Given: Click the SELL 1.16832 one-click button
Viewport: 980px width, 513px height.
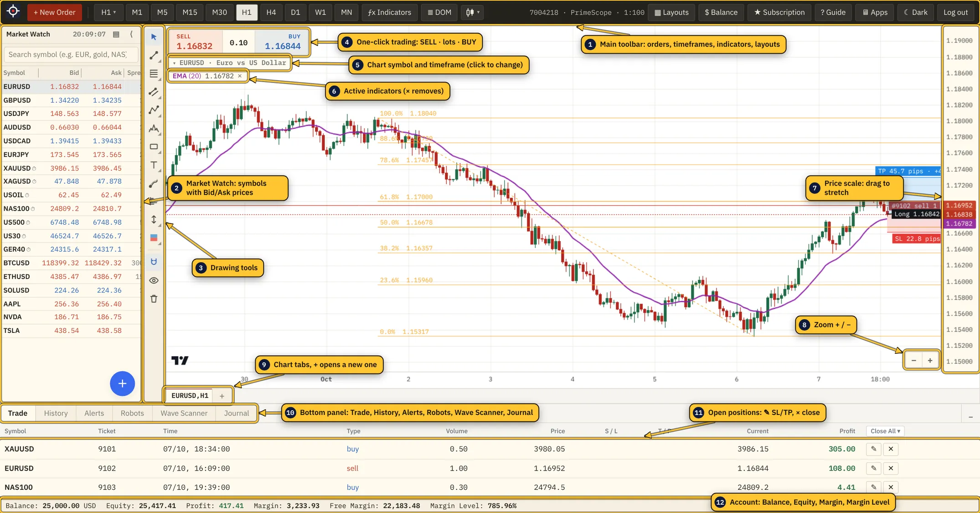Looking at the screenshot, I should click(196, 42).
